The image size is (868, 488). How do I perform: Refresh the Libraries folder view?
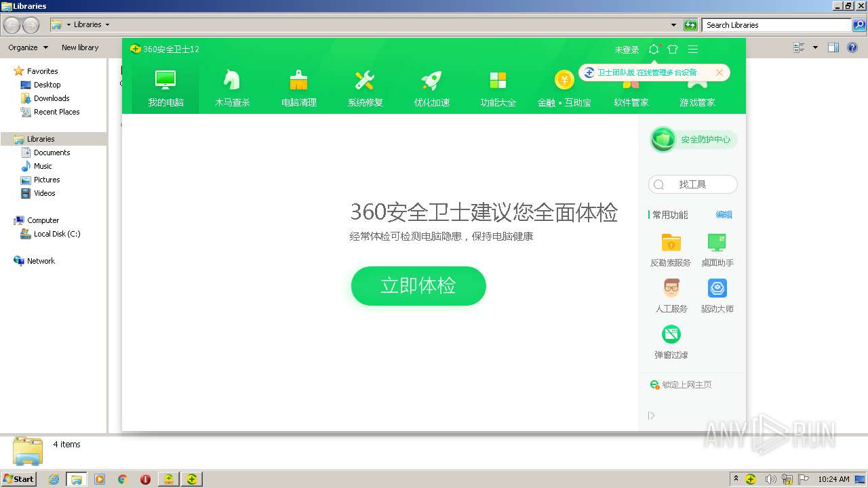click(690, 25)
